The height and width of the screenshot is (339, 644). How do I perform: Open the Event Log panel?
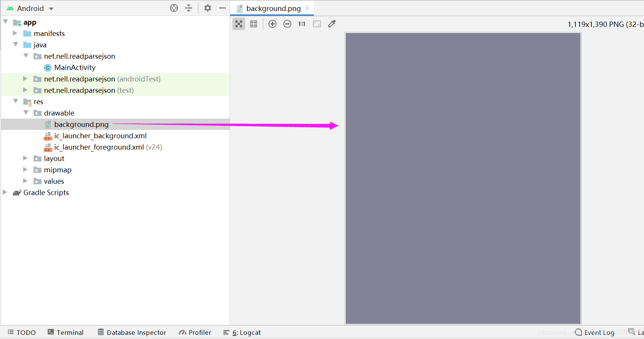tap(595, 332)
